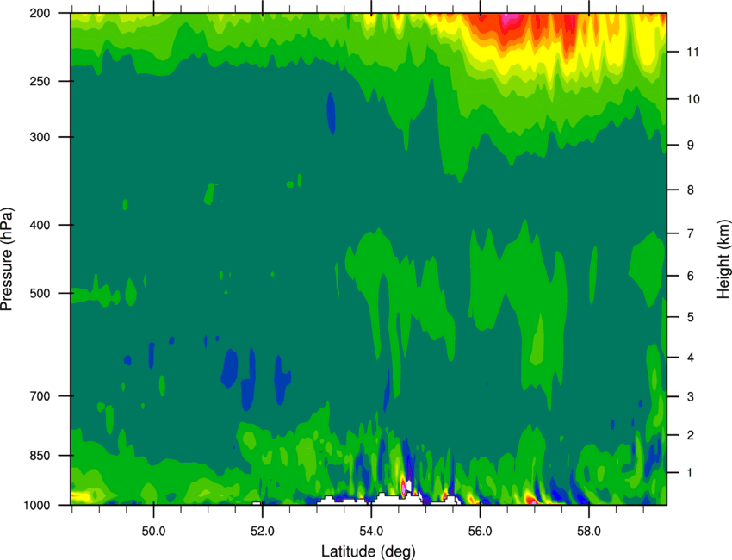Click the 'Pressure (hPa)' axis title
The height and width of the screenshot is (560, 732).
point(8,259)
